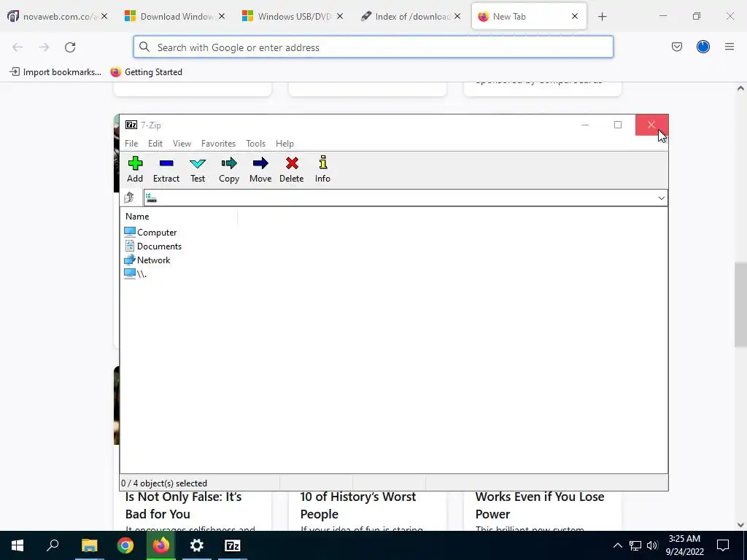Close the novaweb.com.co tab
747x560 pixels.
coord(104,16)
